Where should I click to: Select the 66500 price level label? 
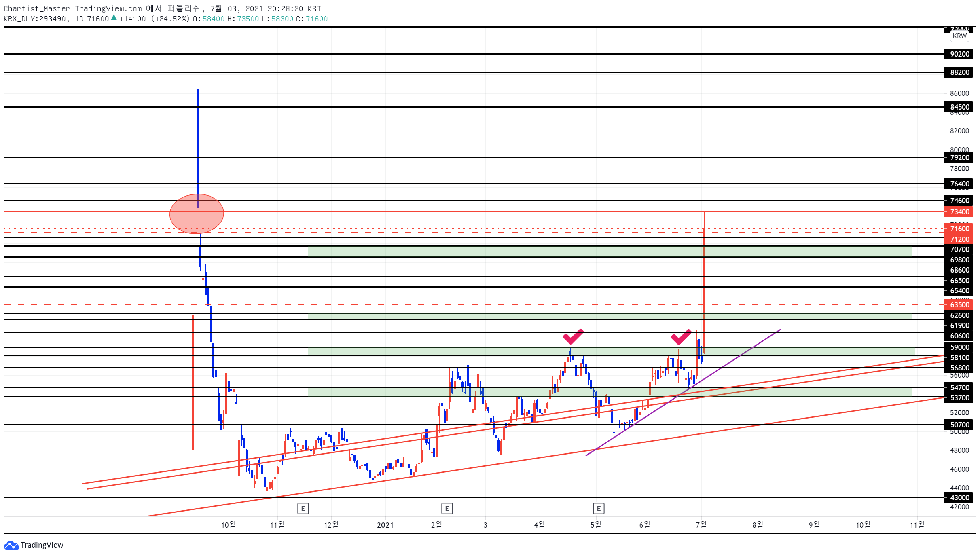tap(958, 280)
